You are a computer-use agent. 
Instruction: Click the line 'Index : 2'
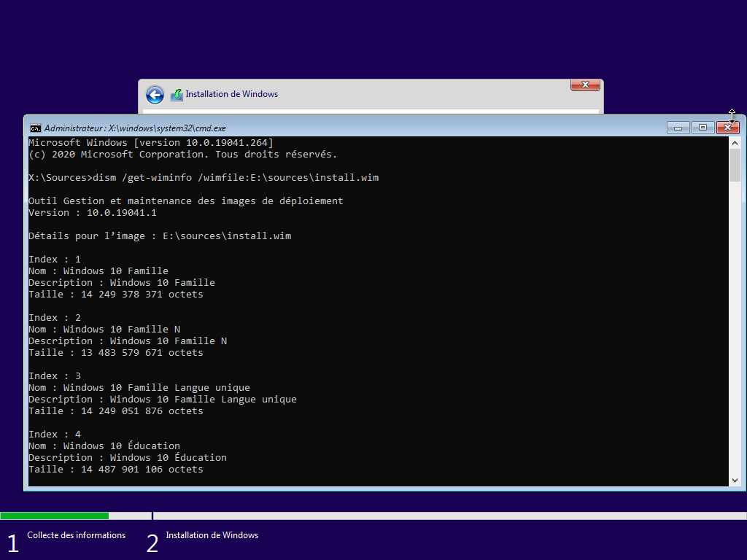55,318
